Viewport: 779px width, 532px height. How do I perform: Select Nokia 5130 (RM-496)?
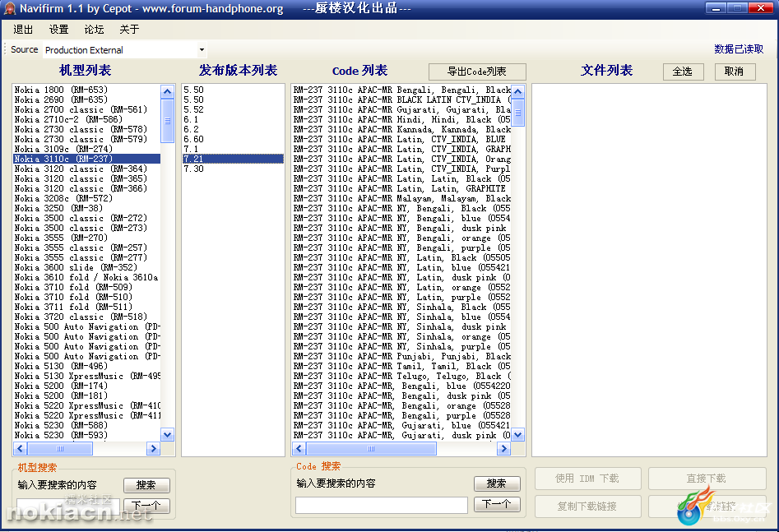pyautogui.click(x=86, y=366)
